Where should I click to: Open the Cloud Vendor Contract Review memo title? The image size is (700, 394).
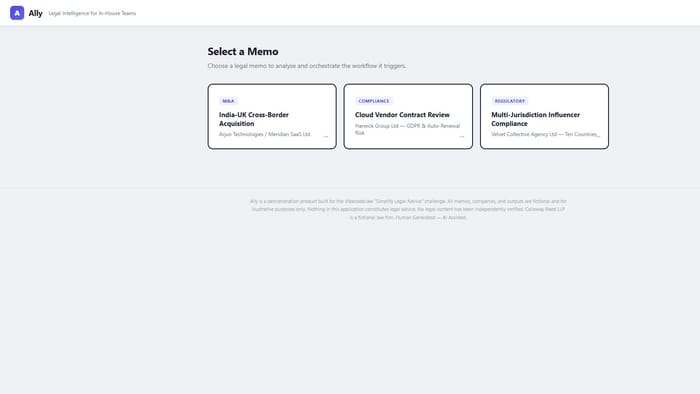[402, 115]
